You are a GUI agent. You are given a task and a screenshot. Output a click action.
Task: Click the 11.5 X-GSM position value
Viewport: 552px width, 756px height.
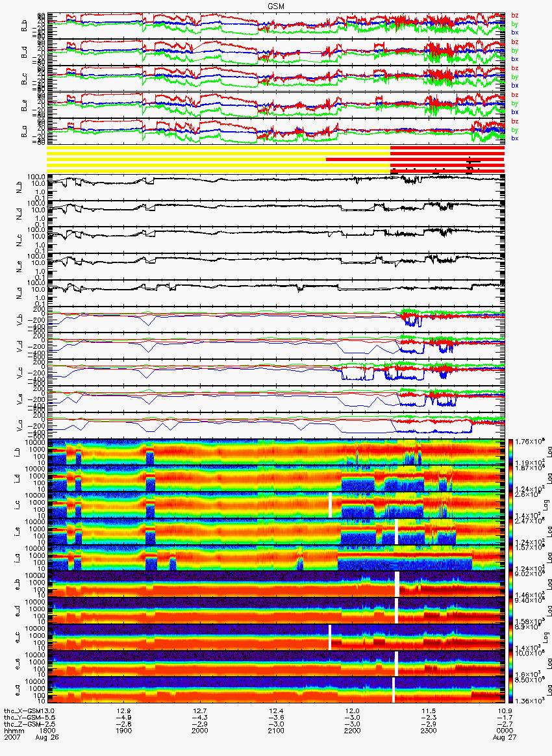coord(429,711)
